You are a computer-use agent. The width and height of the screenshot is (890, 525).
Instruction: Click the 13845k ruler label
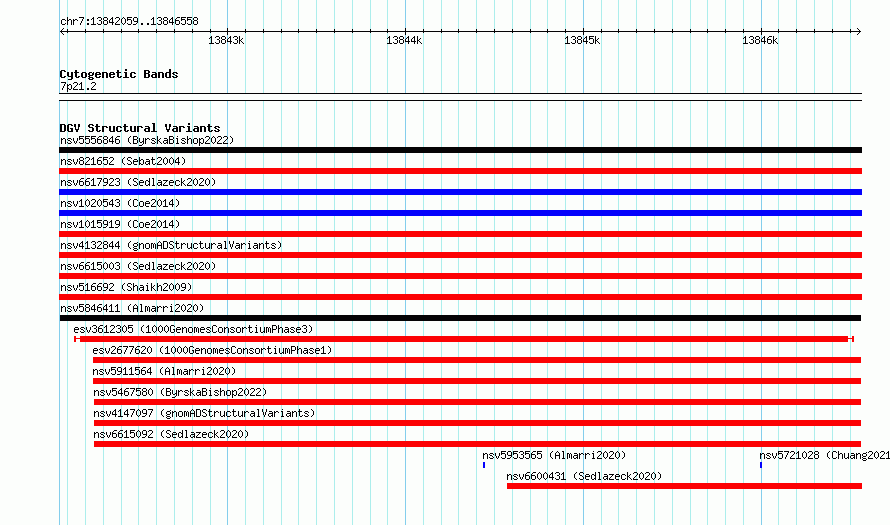(x=582, y=40)
